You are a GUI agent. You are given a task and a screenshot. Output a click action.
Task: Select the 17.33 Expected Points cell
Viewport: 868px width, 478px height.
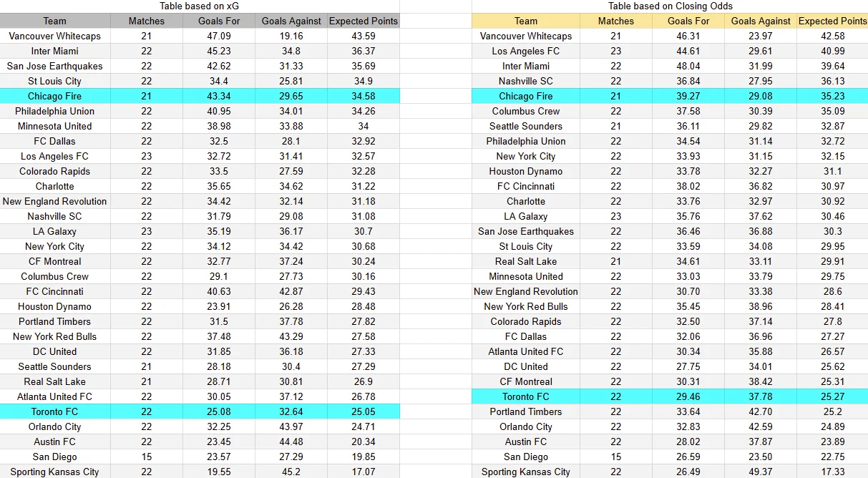[x=832, y=472]
